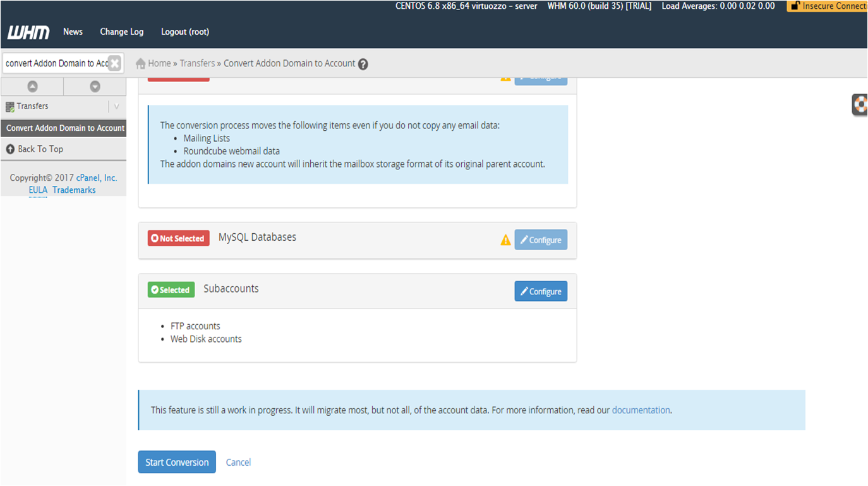Screen dimensions: 868x486
Task: Open the Change Log menu item
Action: click(x=122, y=32)
